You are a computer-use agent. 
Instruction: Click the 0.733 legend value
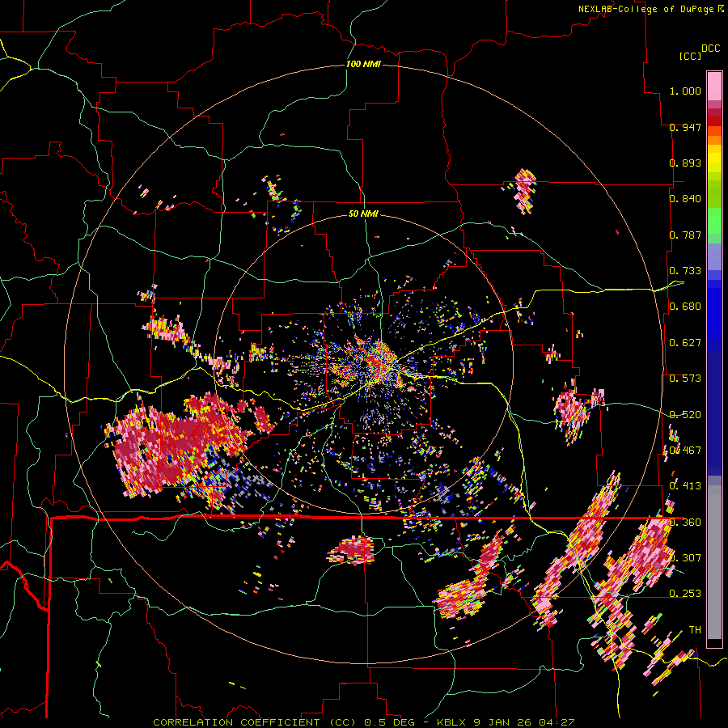pos(685,271)
